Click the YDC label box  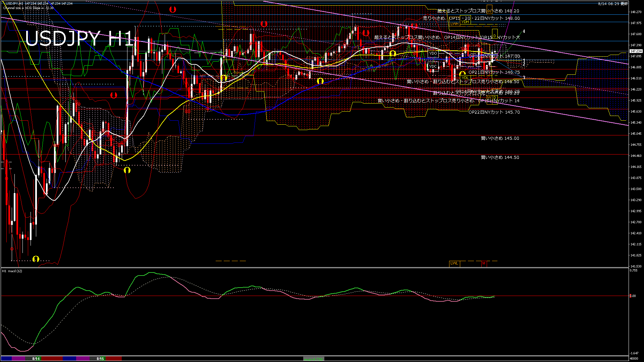433,66
